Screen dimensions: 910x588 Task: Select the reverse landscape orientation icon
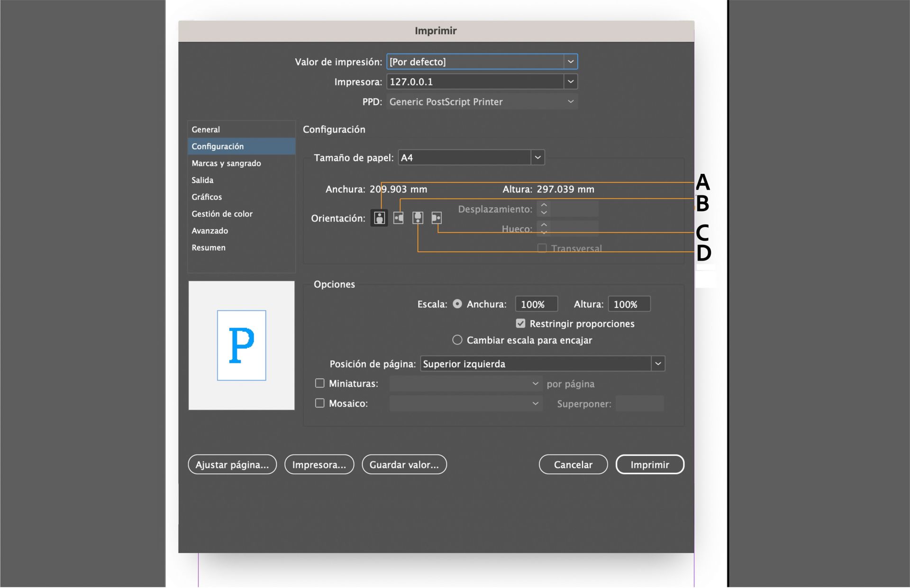pyautogui.click(x=436, y=218)
